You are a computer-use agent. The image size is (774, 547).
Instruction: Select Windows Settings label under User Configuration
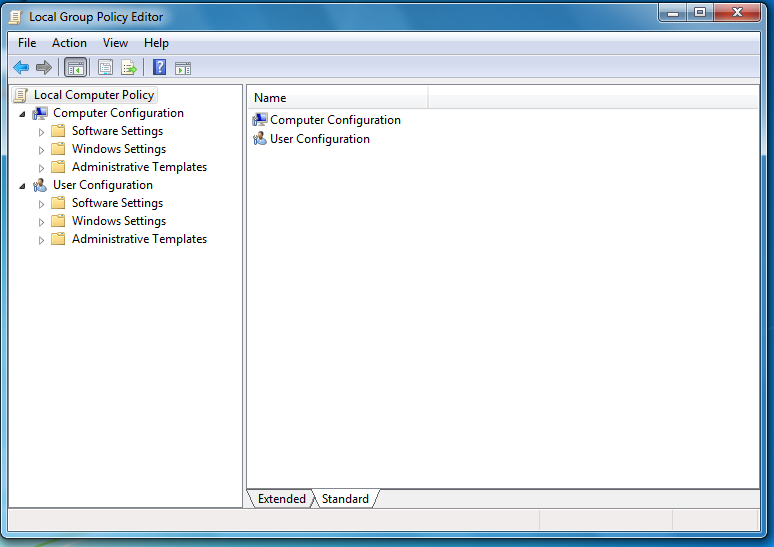click(119, 221)
